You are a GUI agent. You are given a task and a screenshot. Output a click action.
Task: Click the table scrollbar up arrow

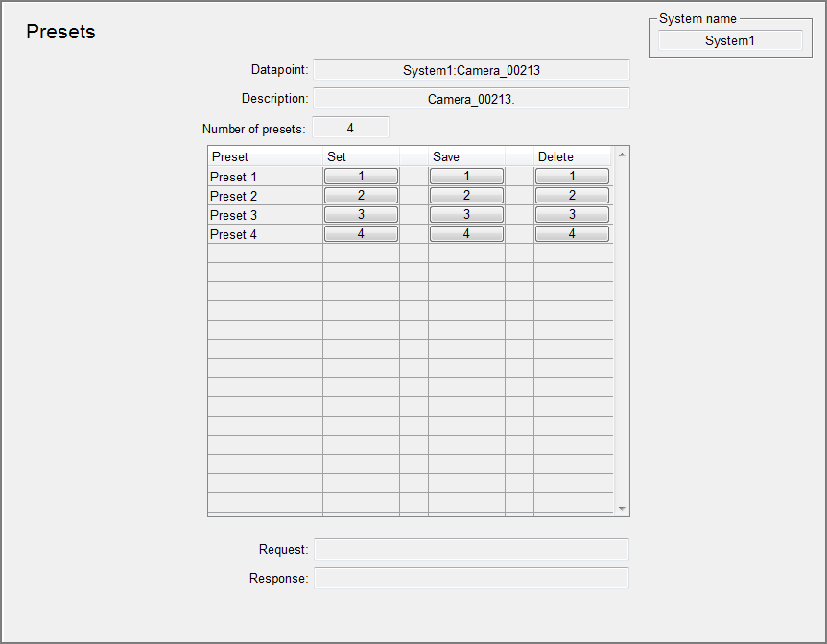[622, 155]
